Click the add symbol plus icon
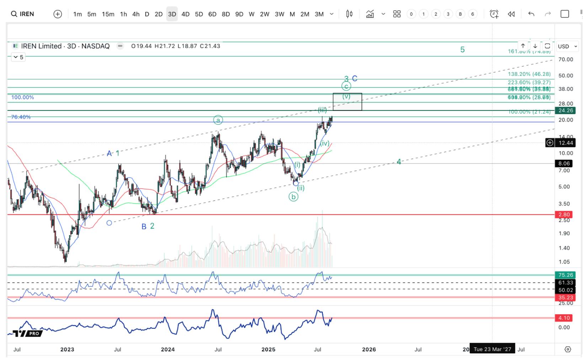 click(58, 14)
